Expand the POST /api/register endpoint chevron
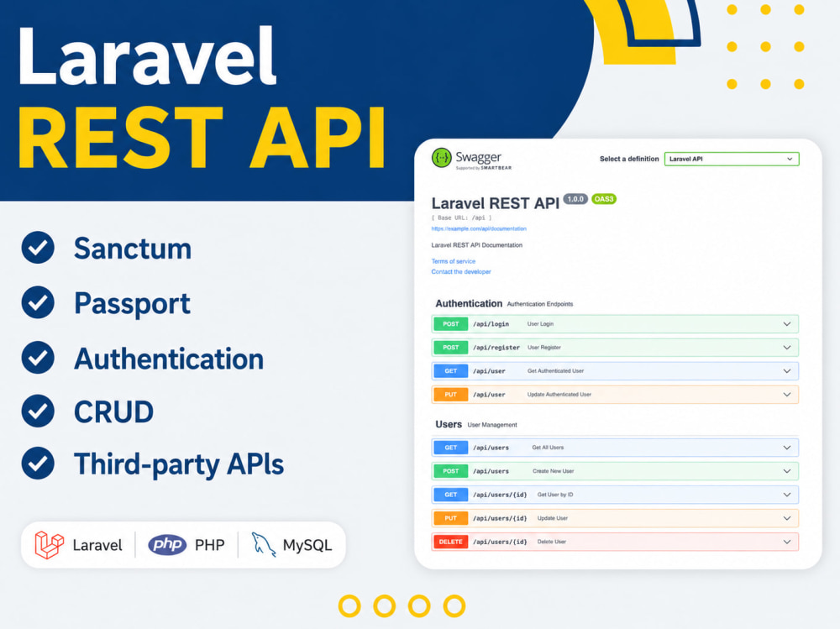840x629 pixels. (787, 348)
